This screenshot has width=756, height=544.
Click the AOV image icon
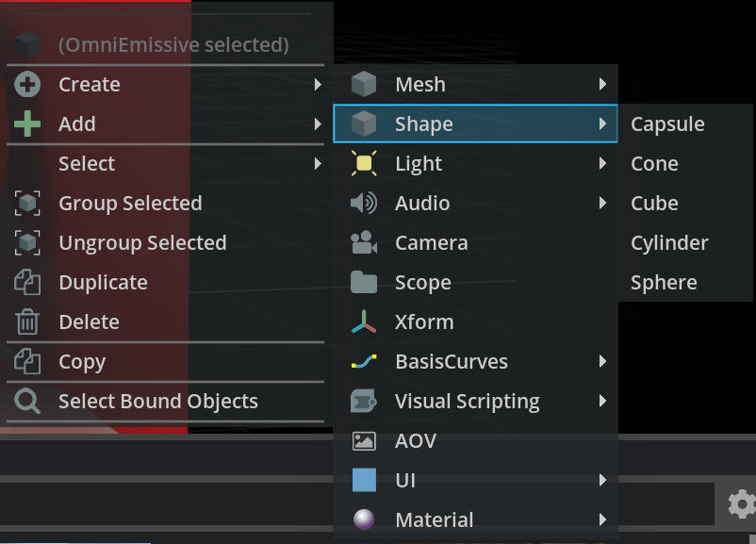click(x=364, y=441)
